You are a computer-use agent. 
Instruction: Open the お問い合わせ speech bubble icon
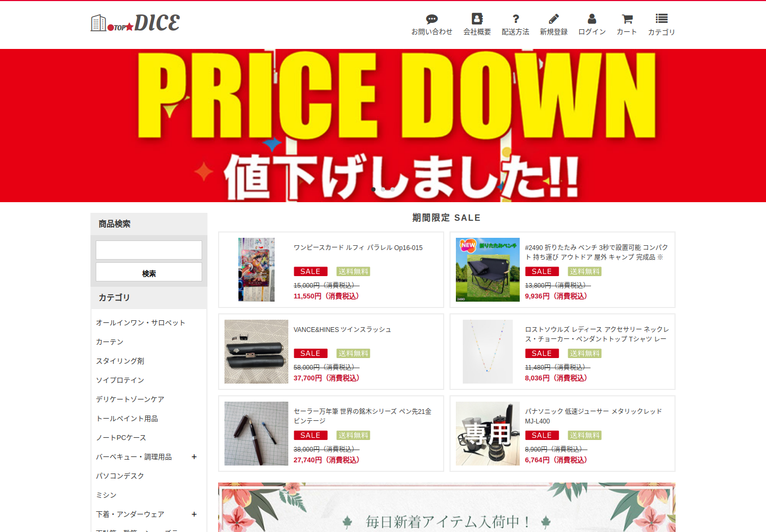tap(432, 19)
